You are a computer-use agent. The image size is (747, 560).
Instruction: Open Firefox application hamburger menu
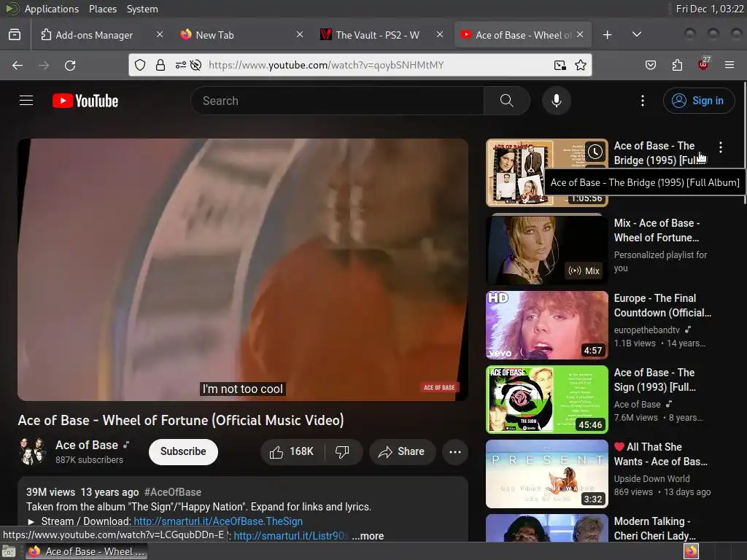729,65
